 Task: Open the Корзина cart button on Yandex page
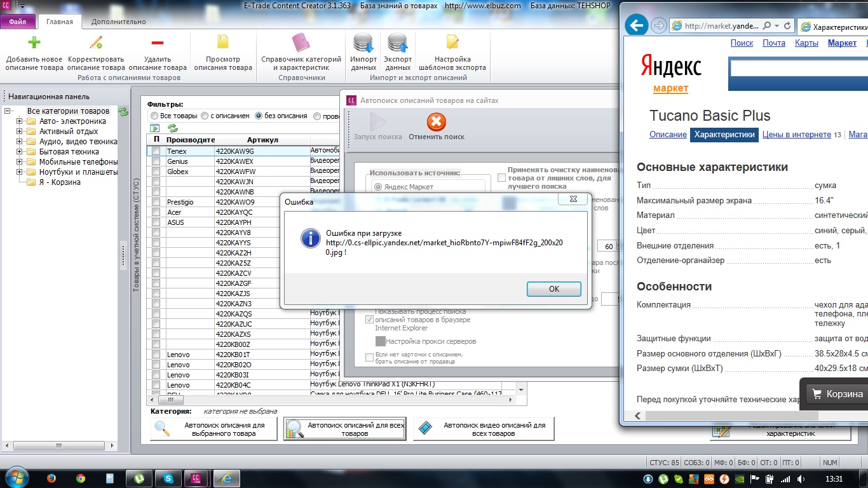click(x=837, y=394)
